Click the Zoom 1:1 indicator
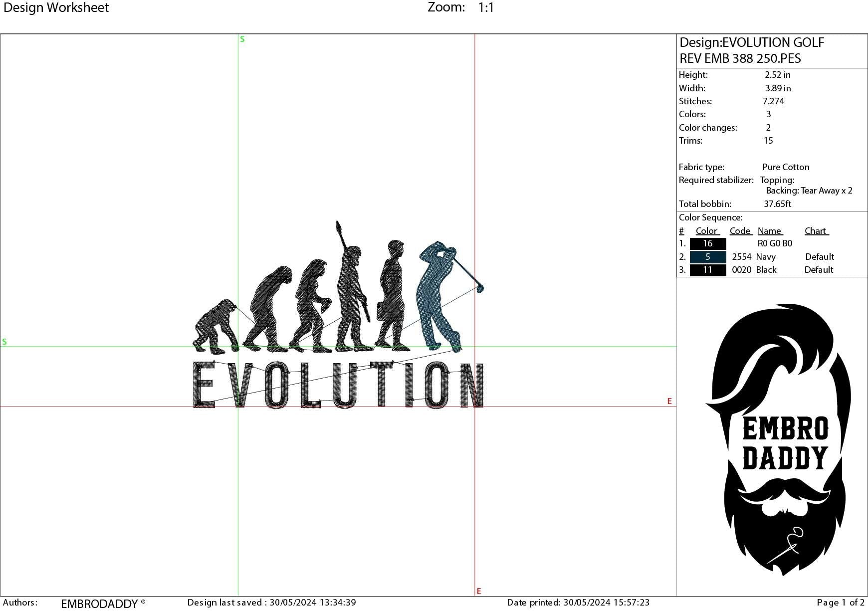The width and height of the screenshot is (868, 611). tap(458, 7)
